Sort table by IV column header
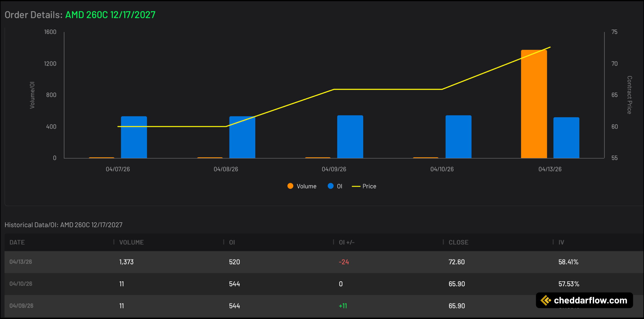This screenshot has height=319, width=644. pos(561,242)
